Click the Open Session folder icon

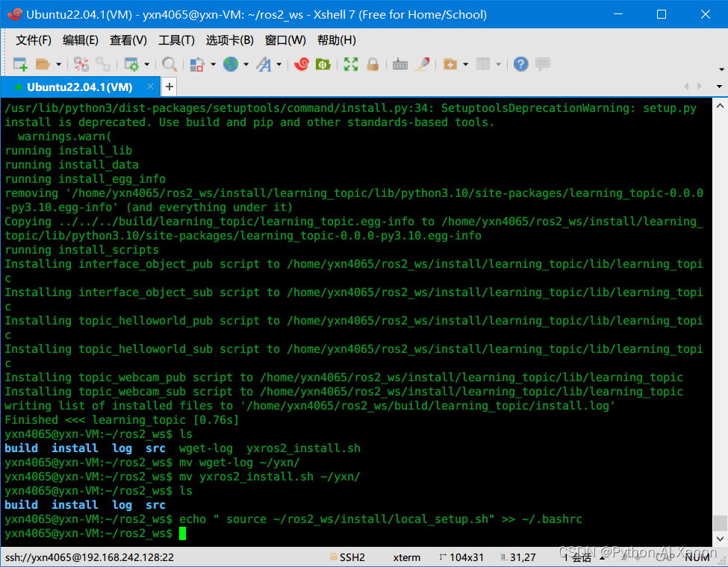point(43,64)
